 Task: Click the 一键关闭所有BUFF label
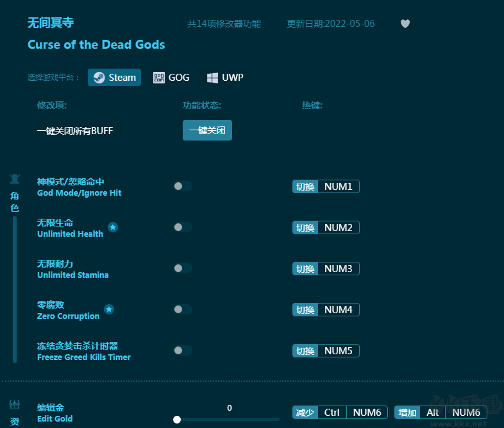[75, 131]
